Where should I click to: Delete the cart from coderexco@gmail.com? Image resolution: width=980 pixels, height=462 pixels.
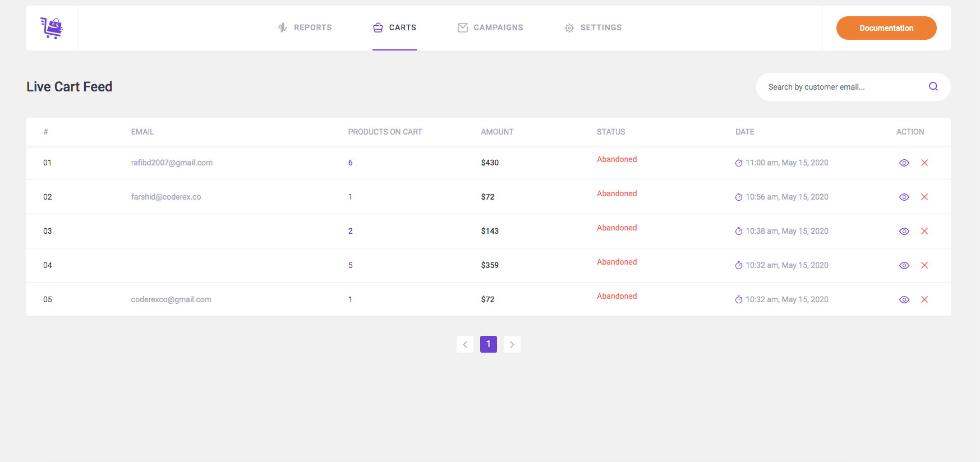(x=924, y=299)
